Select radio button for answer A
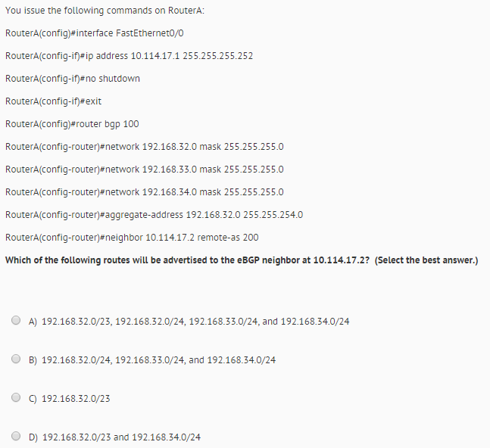Image resolution: width=490 pixels, height=448 pixels. 16,320
